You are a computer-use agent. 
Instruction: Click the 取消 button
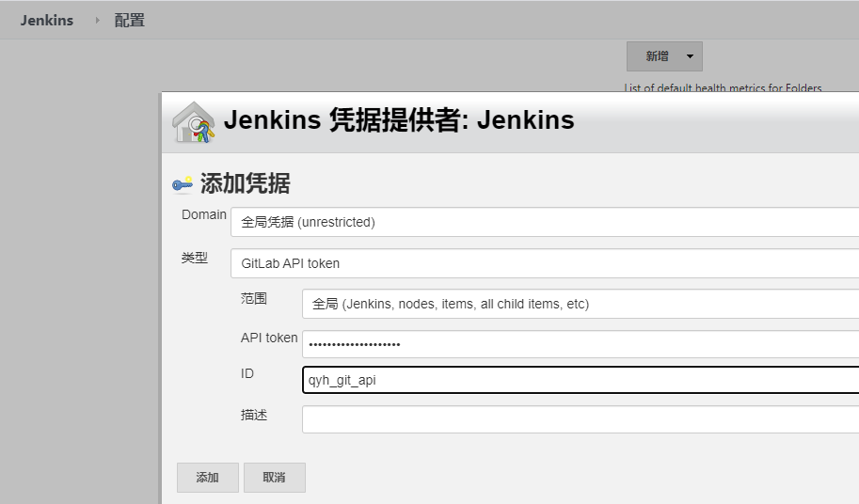click(275, 478)
